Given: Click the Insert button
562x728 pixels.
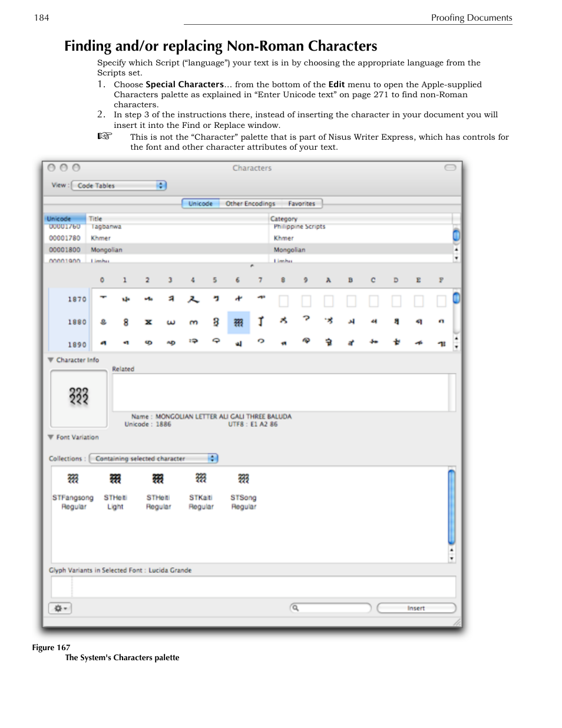Looking at the screenshot, I should tap(416, 608).
